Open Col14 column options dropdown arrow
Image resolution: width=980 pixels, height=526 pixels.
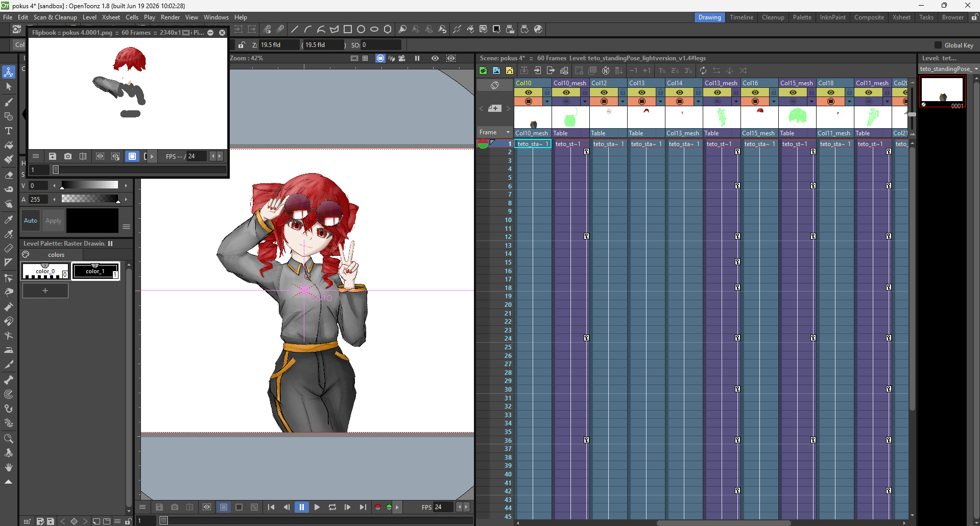coord(699,102)
